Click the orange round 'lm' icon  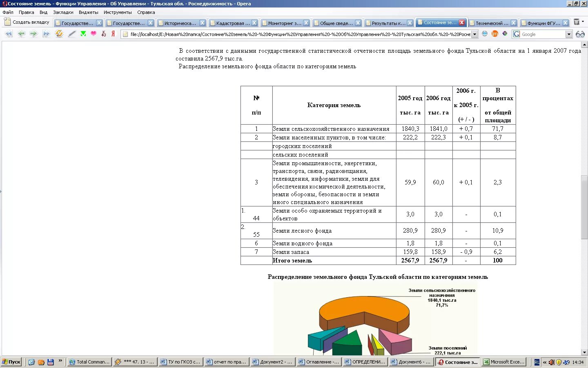point(495,34)
